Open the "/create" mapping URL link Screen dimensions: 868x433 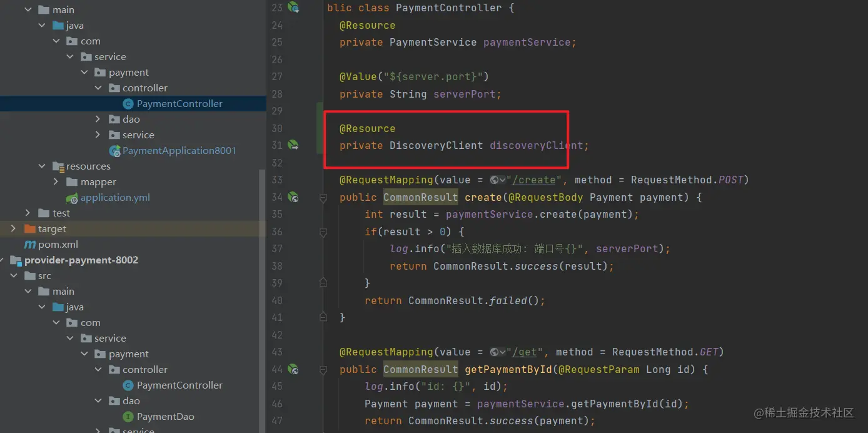[x=533, y=180]
